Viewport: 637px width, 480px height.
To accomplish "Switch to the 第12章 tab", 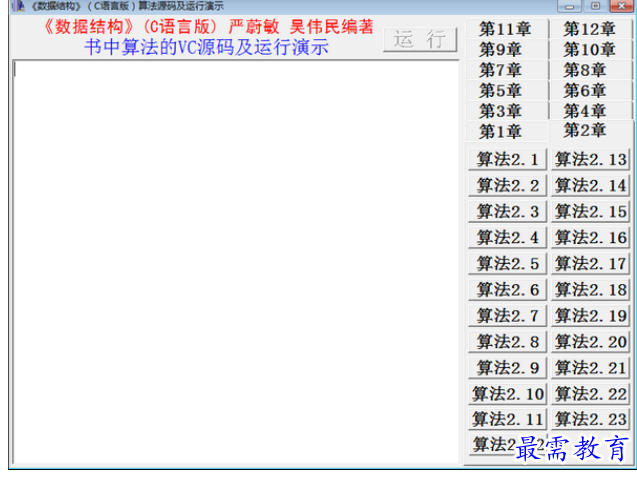I will [x=590, y=29].
